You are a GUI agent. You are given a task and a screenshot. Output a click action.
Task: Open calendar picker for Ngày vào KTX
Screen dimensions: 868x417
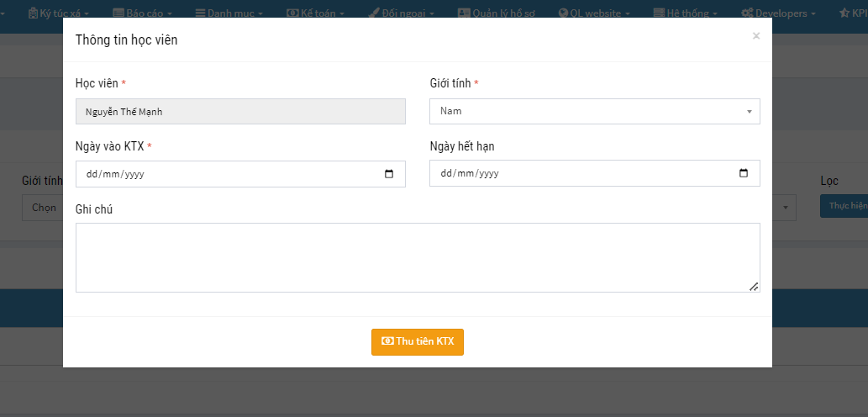(389, 174)
